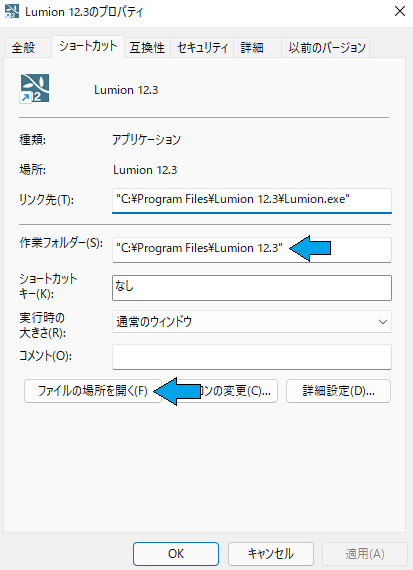Viewport: 413px width, 570px height.
Task: Click the キャンセル button
Action: click(x=271, y=554)
